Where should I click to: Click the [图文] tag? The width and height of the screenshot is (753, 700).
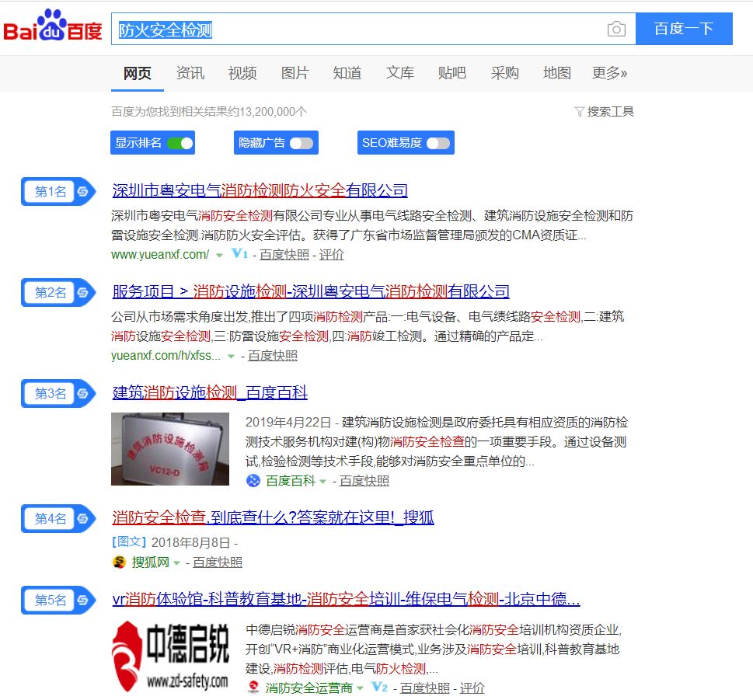click(129, 542)
